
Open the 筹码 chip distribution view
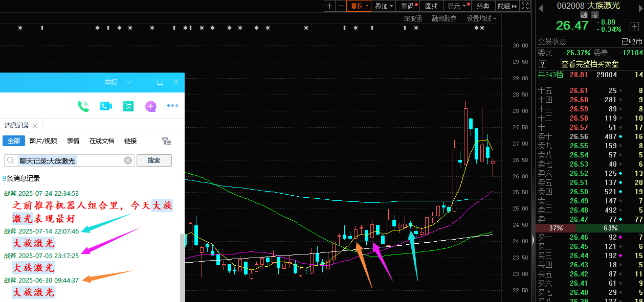pos(409,6)
